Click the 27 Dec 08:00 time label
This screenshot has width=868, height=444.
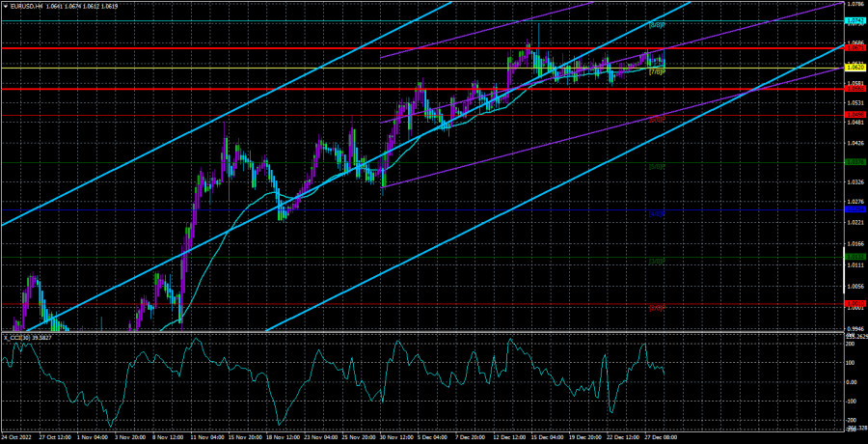661,436
